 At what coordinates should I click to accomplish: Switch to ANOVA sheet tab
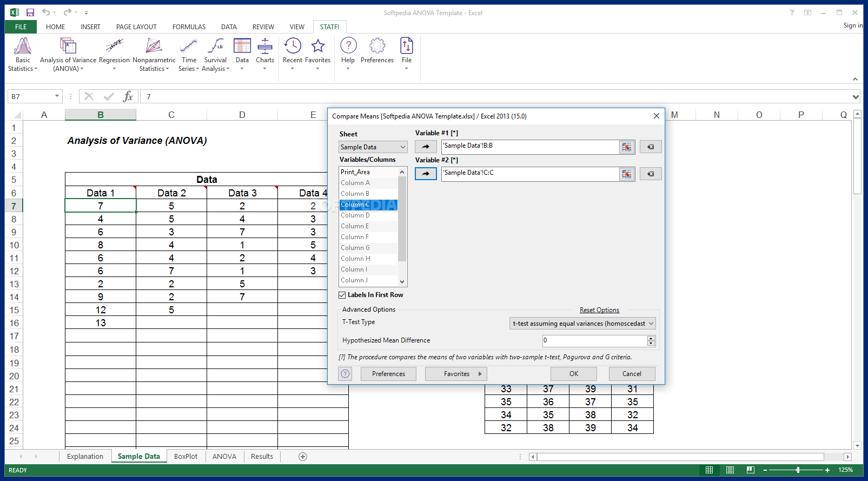pos(224,457)
